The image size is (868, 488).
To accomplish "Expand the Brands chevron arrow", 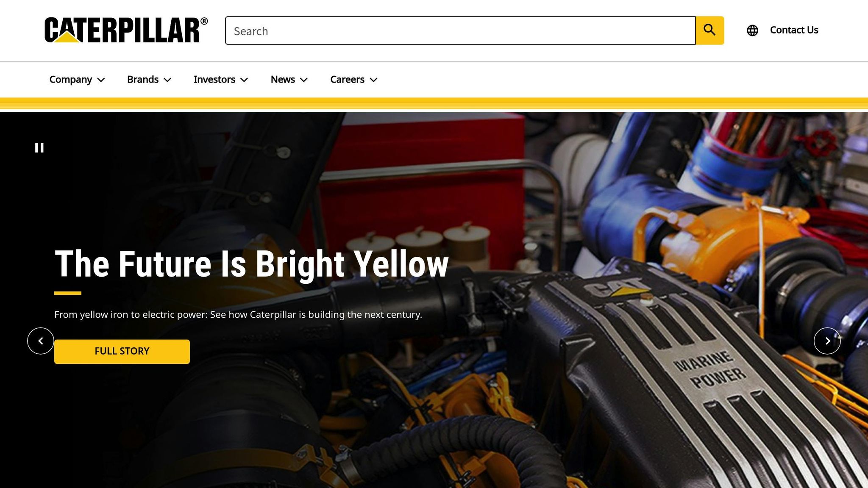I will [168, 80].
